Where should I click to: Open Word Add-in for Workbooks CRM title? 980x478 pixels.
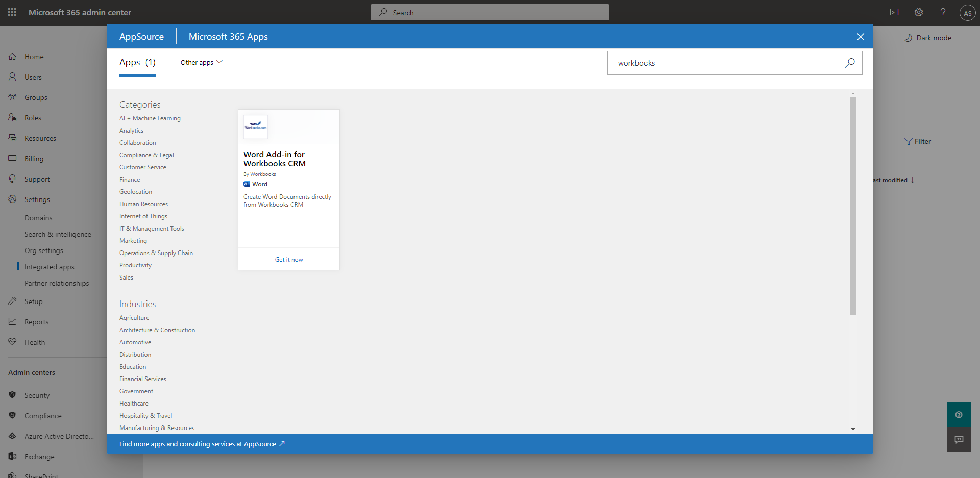275,159
